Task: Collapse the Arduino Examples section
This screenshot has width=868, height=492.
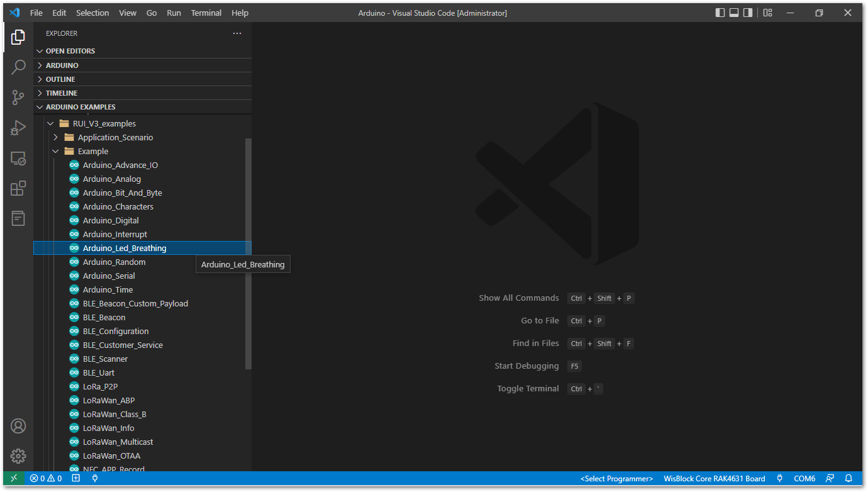Action: click(142, 107)
